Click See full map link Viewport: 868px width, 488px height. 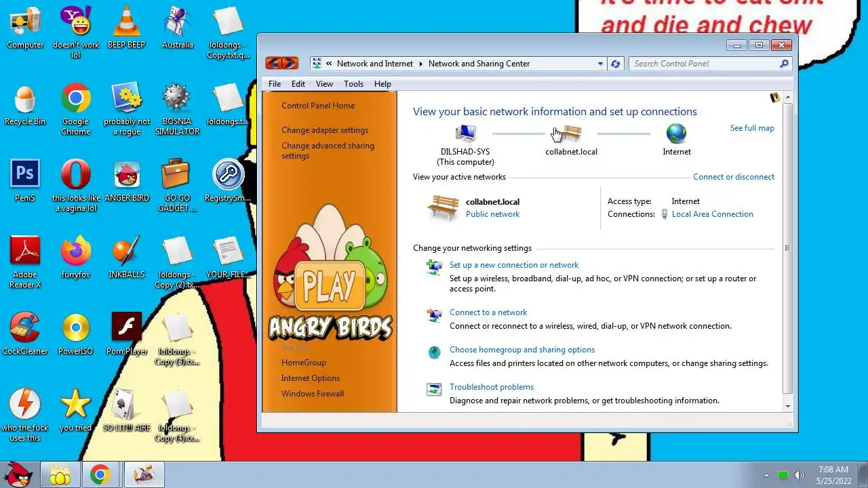pyautogui.click(x=752, y=128)
